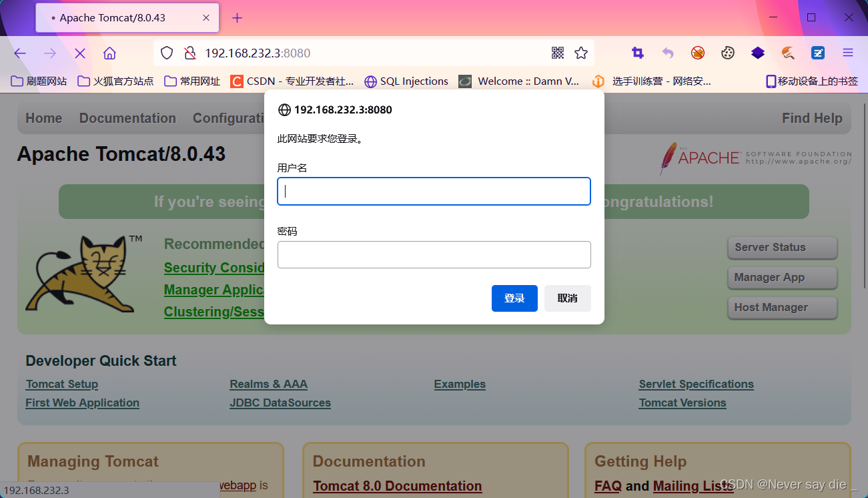Open 刷题网站 bookmark folder

[x=39, y=81]
